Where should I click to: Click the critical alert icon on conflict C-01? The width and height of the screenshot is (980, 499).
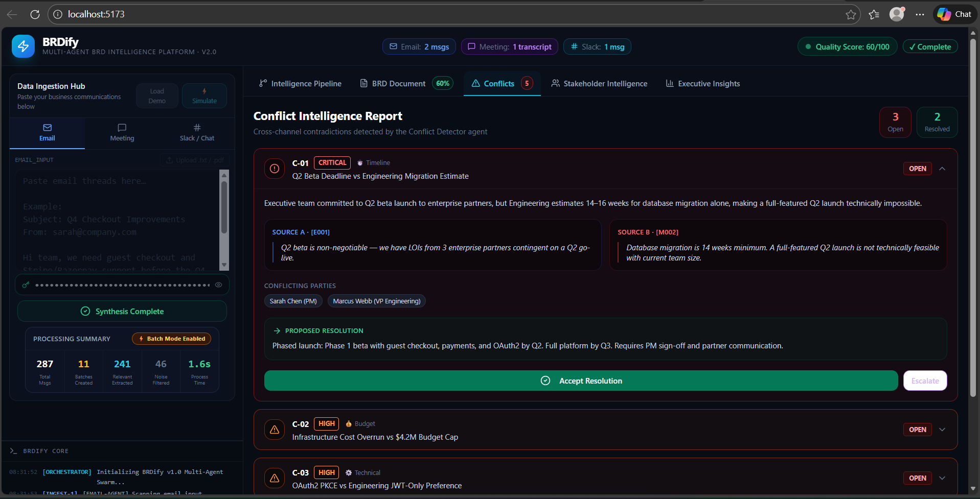pos(275,168)
